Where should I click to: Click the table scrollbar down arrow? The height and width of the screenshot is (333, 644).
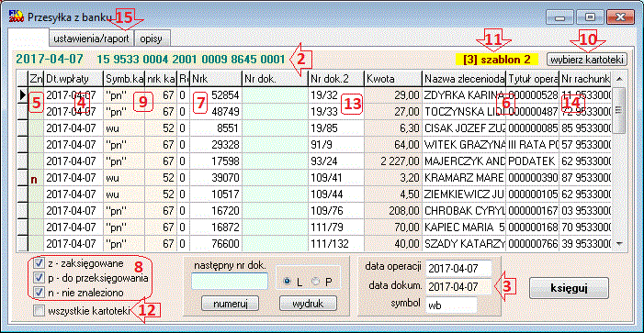click(619, 244)
